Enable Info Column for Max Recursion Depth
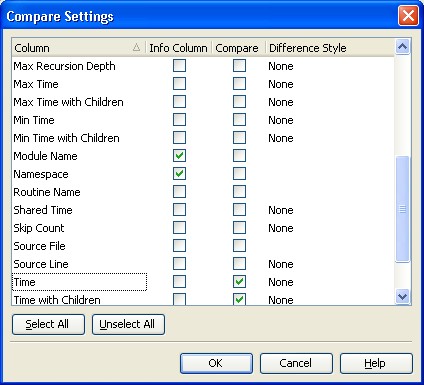The width and height of the screenshot is (424, 385). click(x=179, y=66)
